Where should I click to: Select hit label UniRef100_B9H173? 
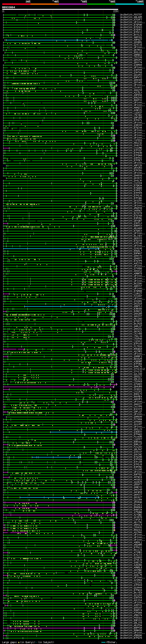click(131, 394)
